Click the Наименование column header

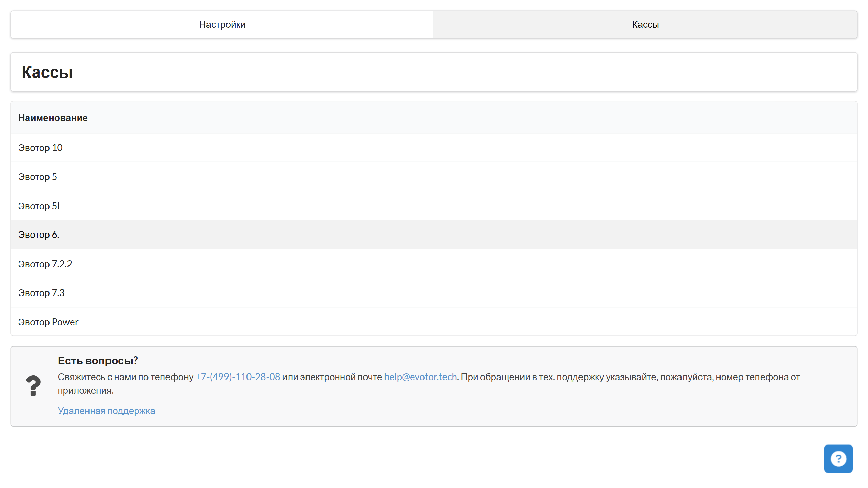tap(53, 118)
